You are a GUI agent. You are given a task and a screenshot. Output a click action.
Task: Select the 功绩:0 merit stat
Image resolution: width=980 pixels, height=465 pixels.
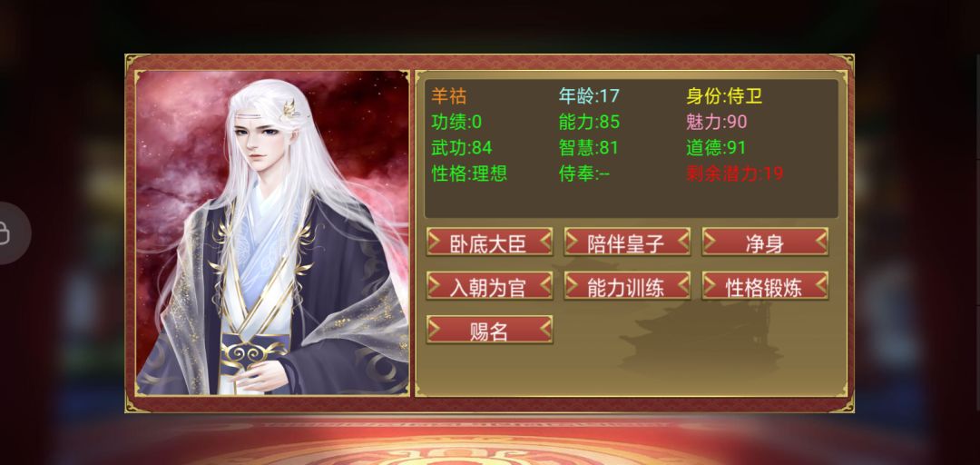(456, 122)
